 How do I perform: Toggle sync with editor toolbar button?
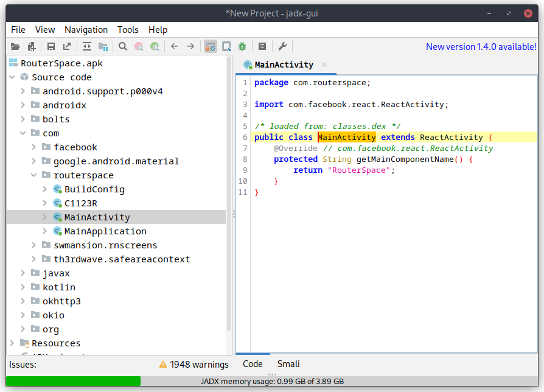[x=87, y=46]
